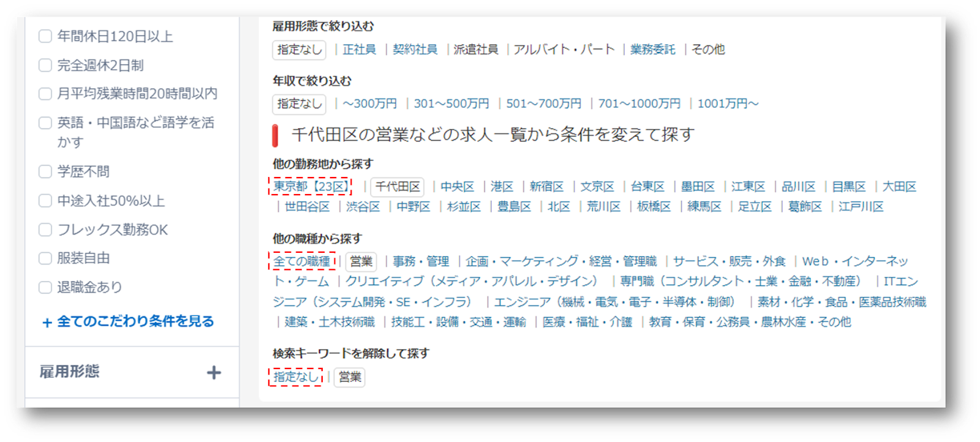Browse 企画・マーケティング・経営・管理職 jobs
Screen dimensions: 980x442
click(x=561, y=261)
